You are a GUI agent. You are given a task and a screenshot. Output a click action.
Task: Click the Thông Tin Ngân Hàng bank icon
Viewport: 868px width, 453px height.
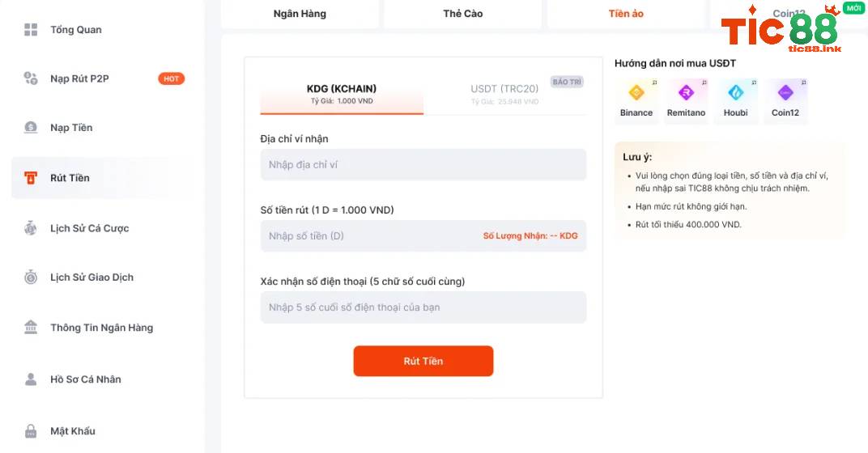31,328
